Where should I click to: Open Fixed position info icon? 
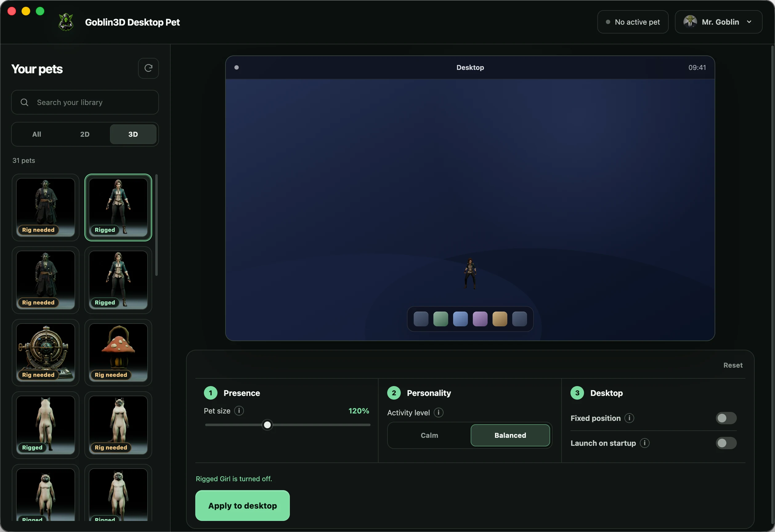coord(629,418)
